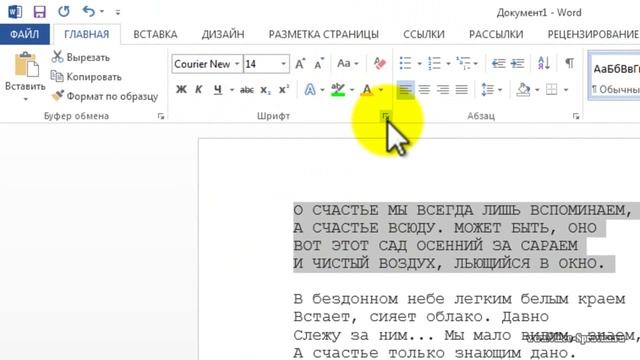This screenshot has width=640, height=360.
Task: Apply bulleted list
Action: click(x=405, y=64)
